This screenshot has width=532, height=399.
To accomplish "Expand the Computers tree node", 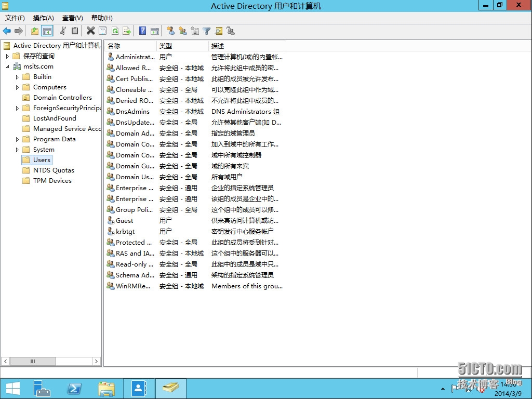I will pos(17,87).
